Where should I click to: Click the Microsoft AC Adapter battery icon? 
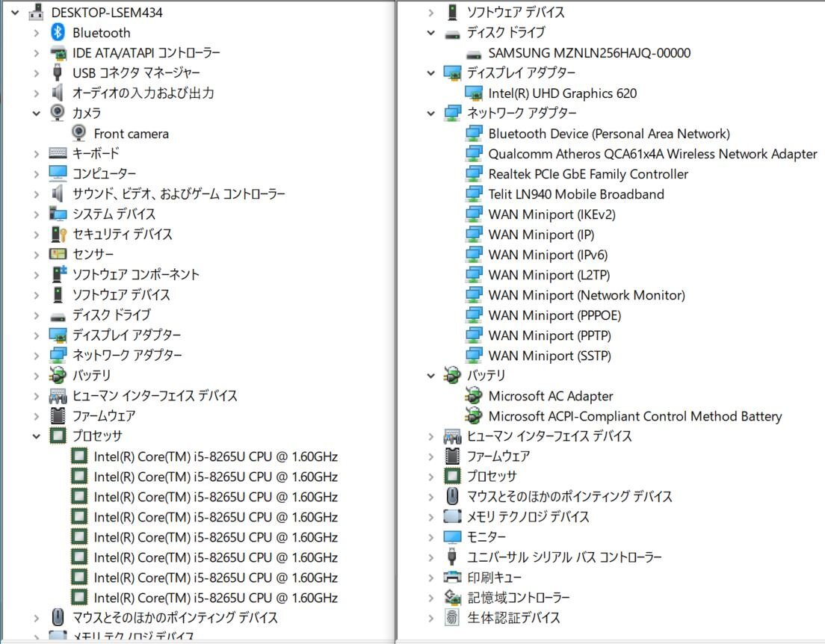point(474,396)
